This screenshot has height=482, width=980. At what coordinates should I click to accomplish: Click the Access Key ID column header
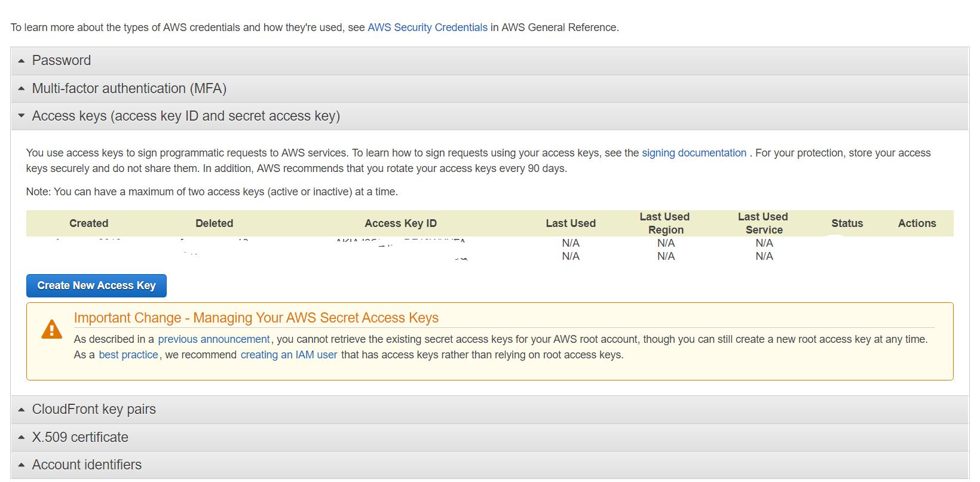(x=400, y=223)
